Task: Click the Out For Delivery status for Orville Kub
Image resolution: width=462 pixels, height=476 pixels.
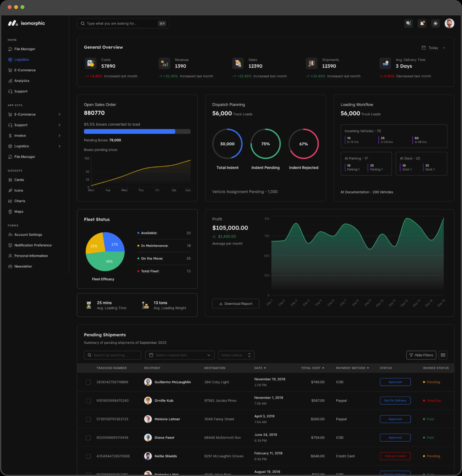Action: coord(395,400)
